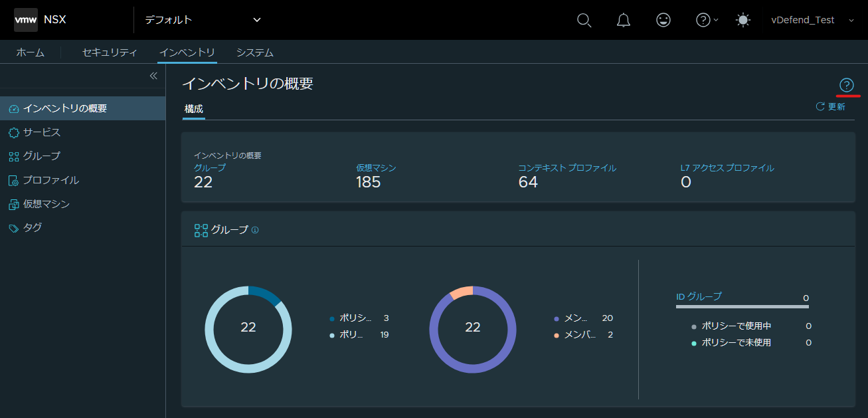The height and width of the screenshot is (418, 868).
Task: Toggle light/dark theme sun icon
Action: pyautogui.click(x=743, y=21)
